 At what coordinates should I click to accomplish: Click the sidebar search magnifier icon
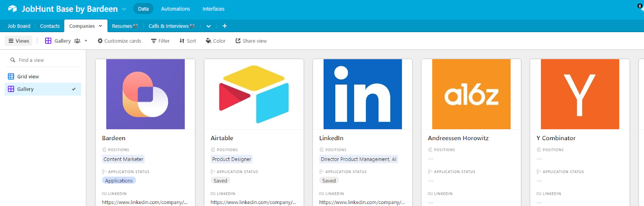pyautogui.click(x=13, y=60)
